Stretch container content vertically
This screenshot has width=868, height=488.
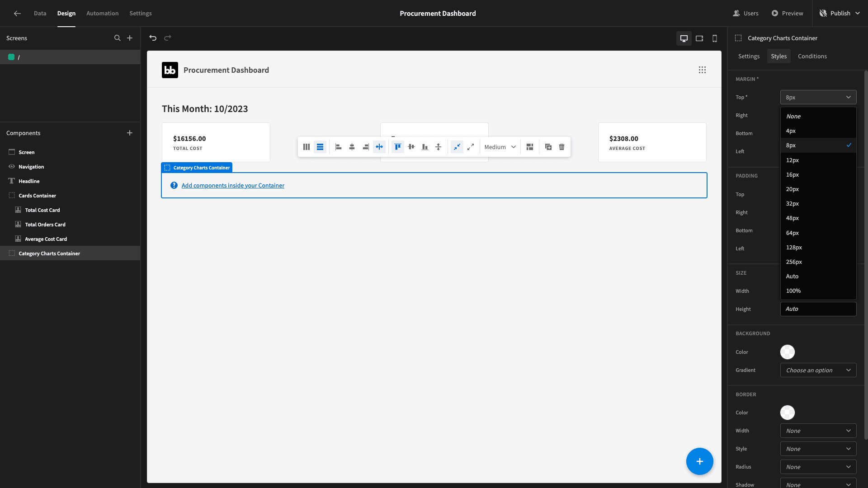click(x=439, y=147)
